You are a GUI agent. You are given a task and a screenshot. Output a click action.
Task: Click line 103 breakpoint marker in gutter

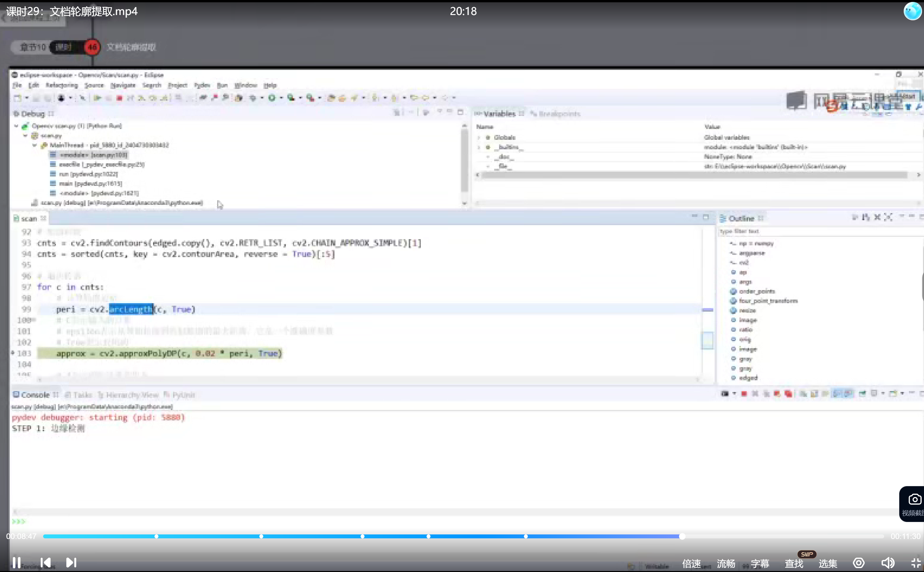coord(12,353)
